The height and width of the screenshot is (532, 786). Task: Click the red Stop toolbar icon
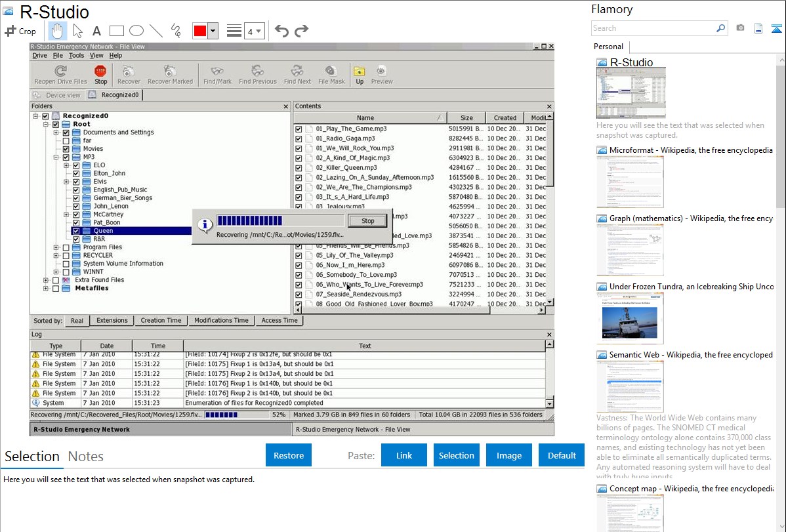(101, 75)
